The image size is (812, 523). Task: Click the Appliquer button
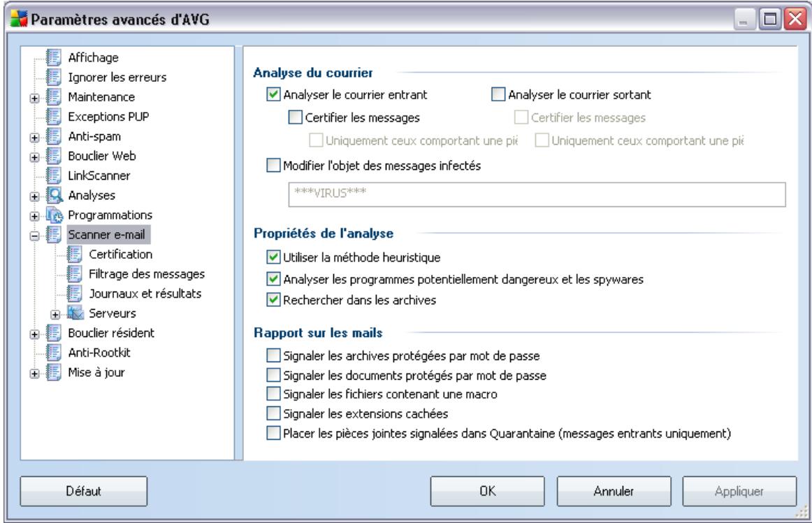coord(739,491)
